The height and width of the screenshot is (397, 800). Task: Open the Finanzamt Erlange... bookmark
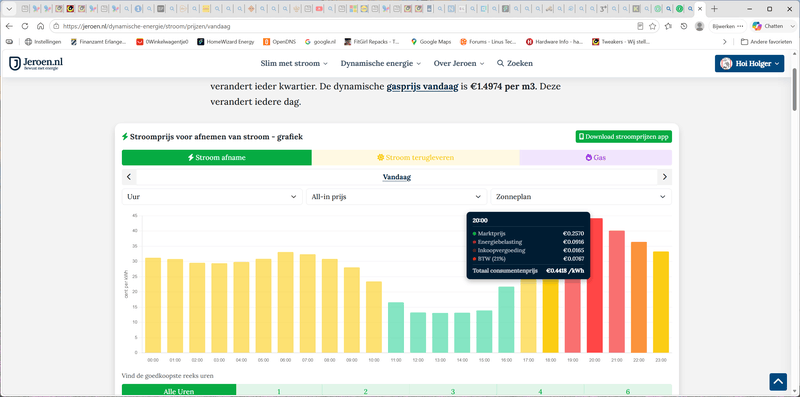click(x=98, y=42)
